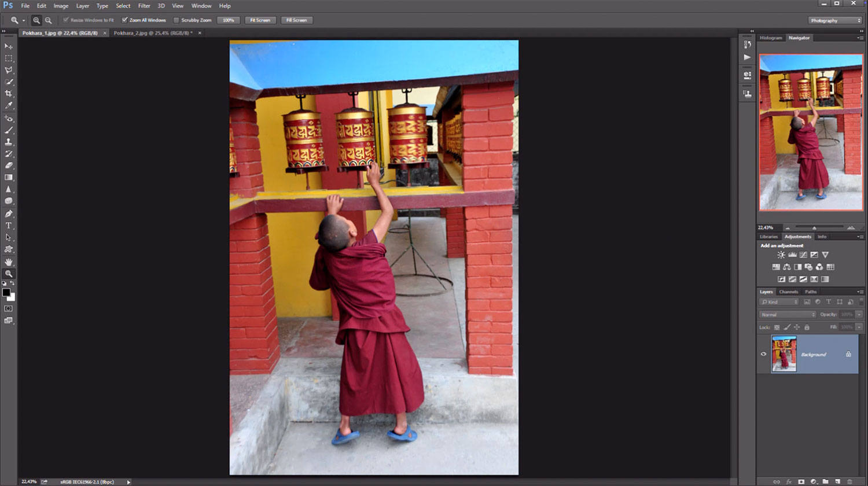The width and height of the screenshot is (868, 486).
Task: Click the Navigator zoom slider handle
Action: click(814, 228)
